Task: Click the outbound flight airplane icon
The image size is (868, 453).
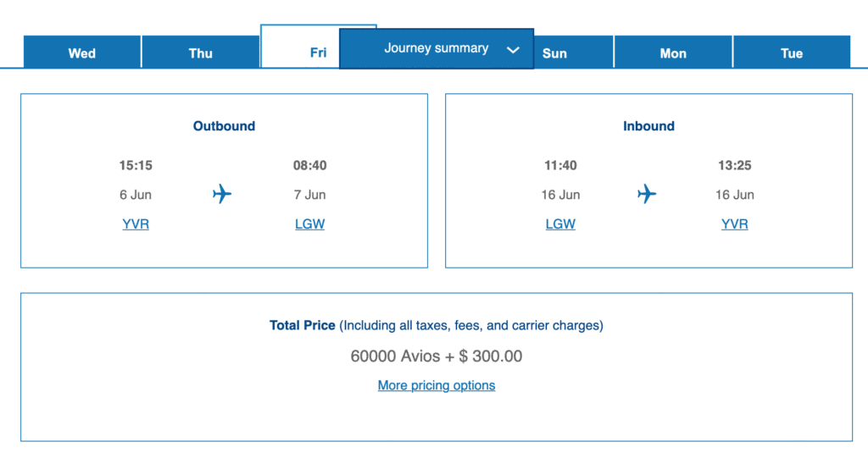Action: pyautogui.click(x=222, y=195)
